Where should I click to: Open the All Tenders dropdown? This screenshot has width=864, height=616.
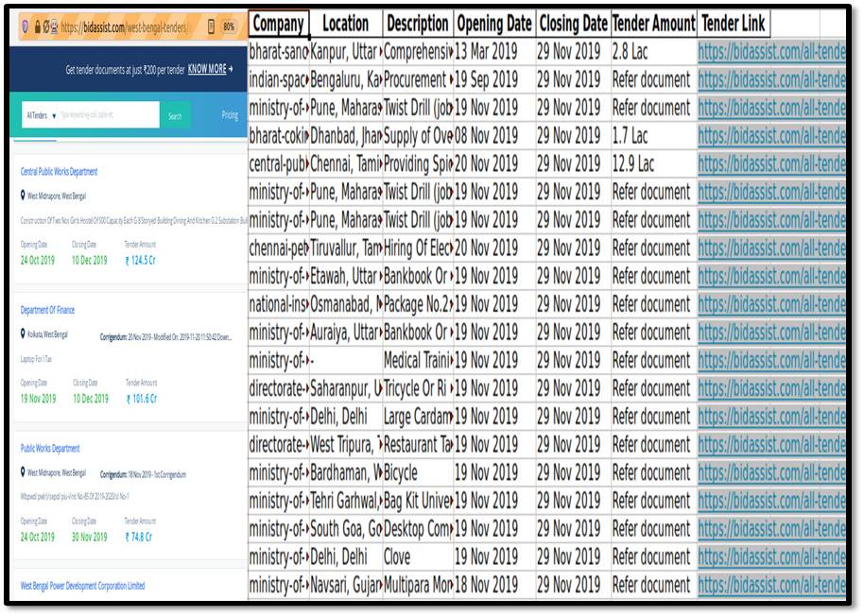pyautogui.click(x=41, y=115)
